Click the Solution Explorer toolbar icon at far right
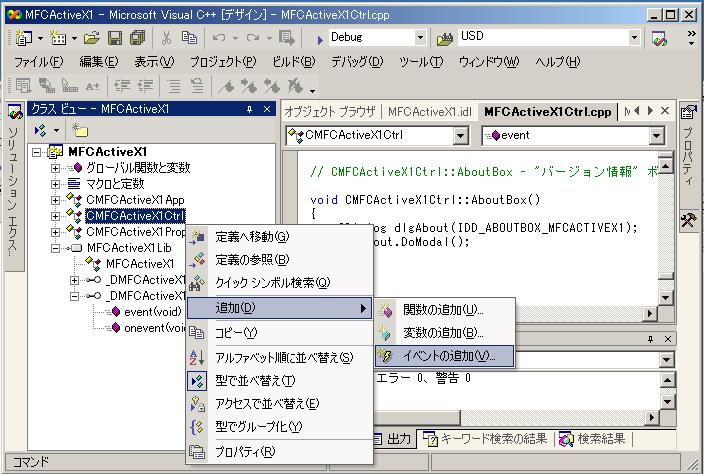This screenshot has width=704, height=474. [x=660, y=39]
